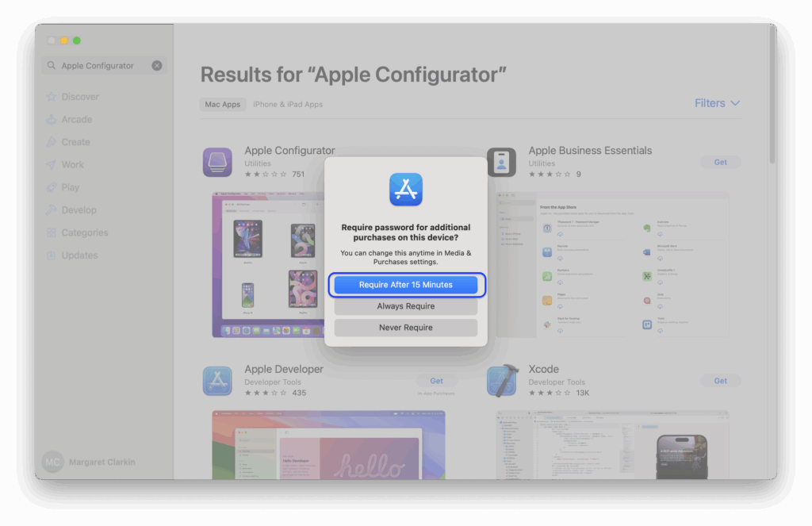
Task: Click the Arcade joystick icon
Action: point(52,119)
